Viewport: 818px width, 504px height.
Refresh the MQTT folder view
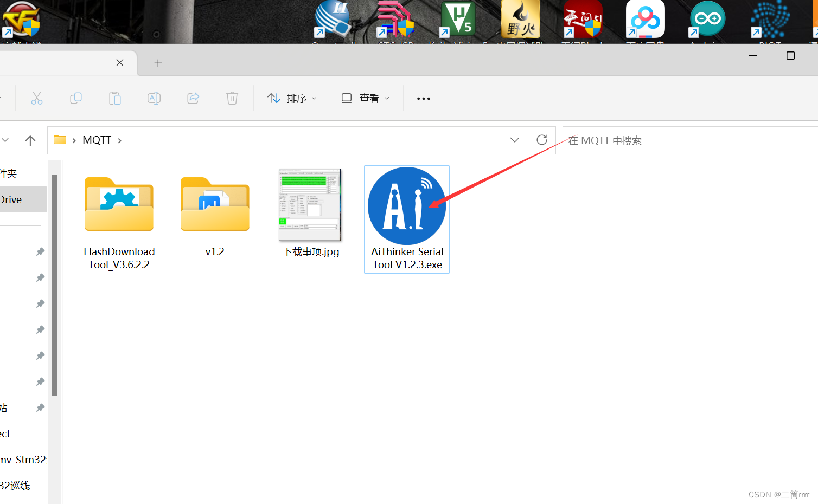pos(541,140)
